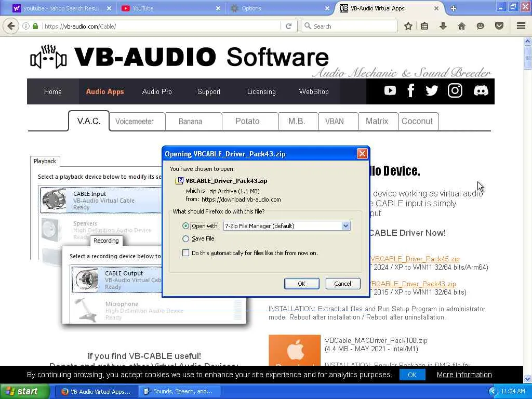Close the Options tab
The width and height of the screenshot is (532, 399).
pyautogui.click(x=327, y=8)
